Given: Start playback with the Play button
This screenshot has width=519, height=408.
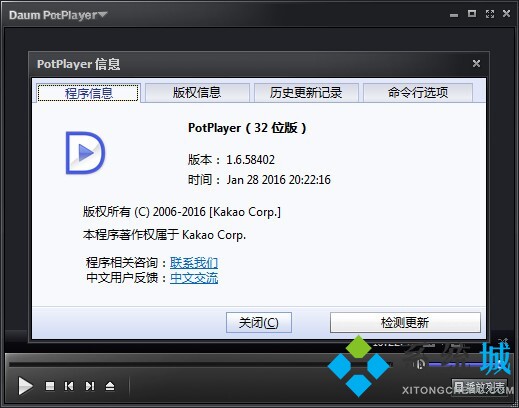Looking at the screenshot, I should (x=25, y=386).
